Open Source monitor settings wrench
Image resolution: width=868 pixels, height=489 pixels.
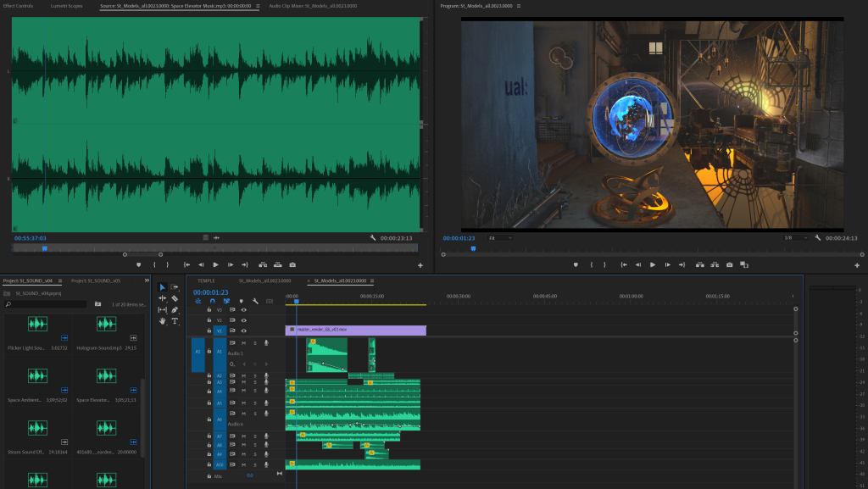tap(373, 238)
